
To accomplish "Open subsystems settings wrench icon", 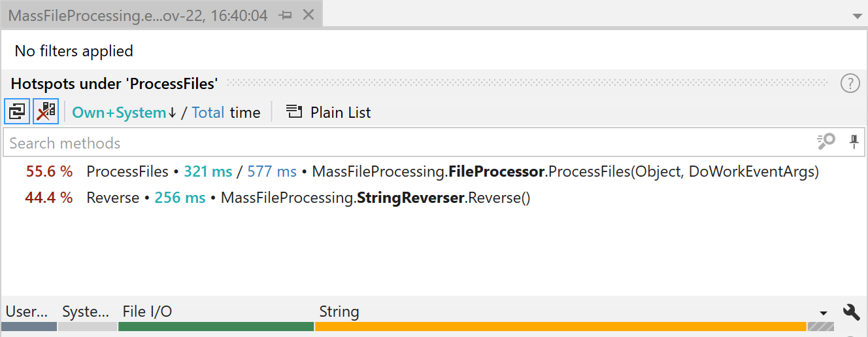I will click(851, 312).
